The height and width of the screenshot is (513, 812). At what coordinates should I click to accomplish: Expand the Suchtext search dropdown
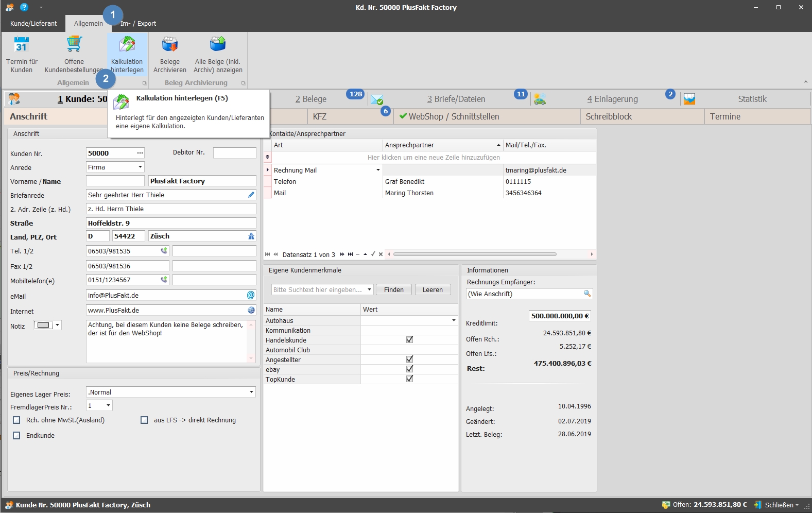click(x=369, y=289)
